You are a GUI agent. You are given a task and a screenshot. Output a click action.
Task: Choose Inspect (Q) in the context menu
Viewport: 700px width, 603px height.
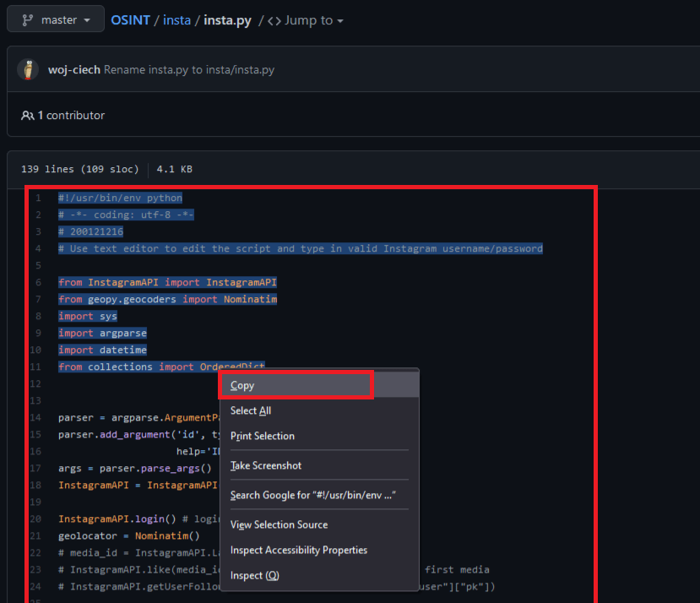tap(319, 575)
